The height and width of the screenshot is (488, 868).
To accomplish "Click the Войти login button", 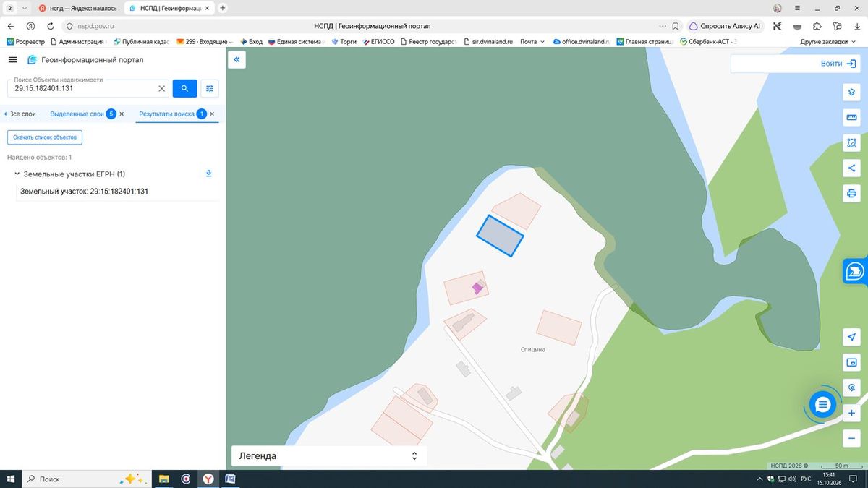I will 838,64.
